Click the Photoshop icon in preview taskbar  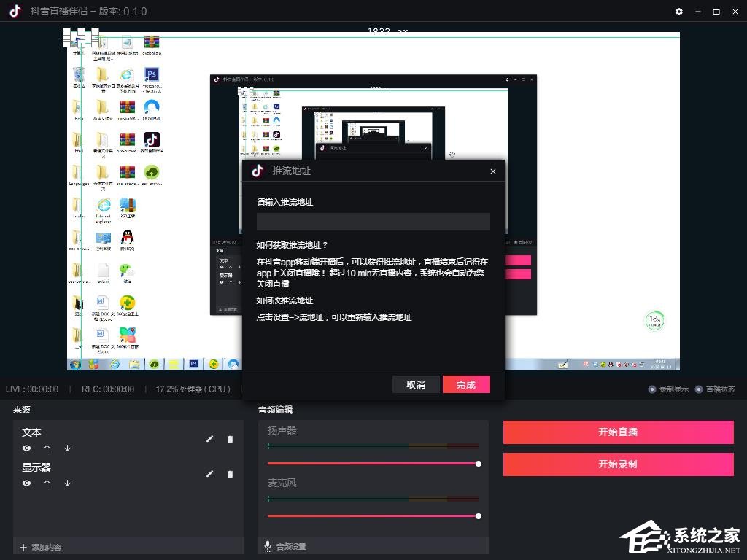(193, 364)
